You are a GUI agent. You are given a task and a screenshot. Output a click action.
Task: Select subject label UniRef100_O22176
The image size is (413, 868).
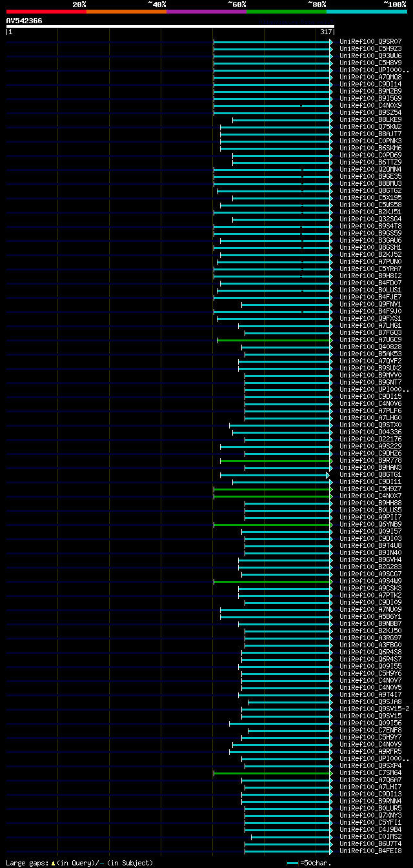[x=370, y=439]
